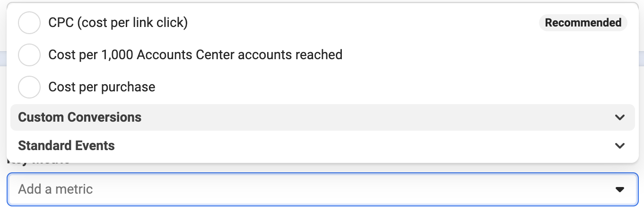The width and height of the screenshot is (644, 214).
Task: Click the "Cost per purchase" label text
Action: 102,87
